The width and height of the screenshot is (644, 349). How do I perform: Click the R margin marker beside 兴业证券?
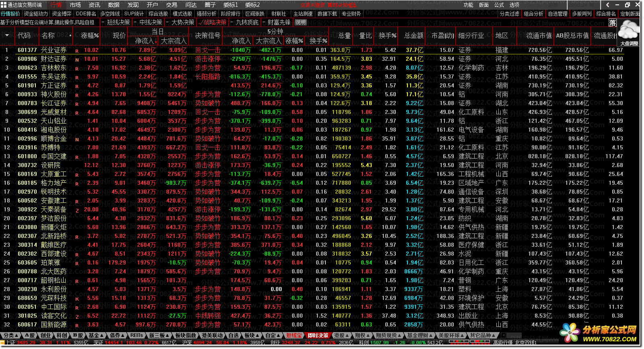77,51
